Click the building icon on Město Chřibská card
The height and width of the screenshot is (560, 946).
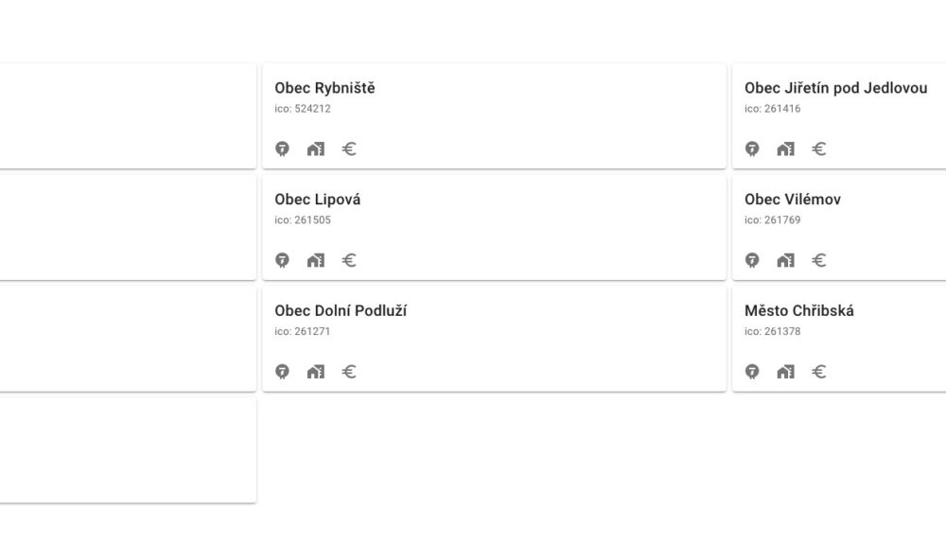coord(785,372)
